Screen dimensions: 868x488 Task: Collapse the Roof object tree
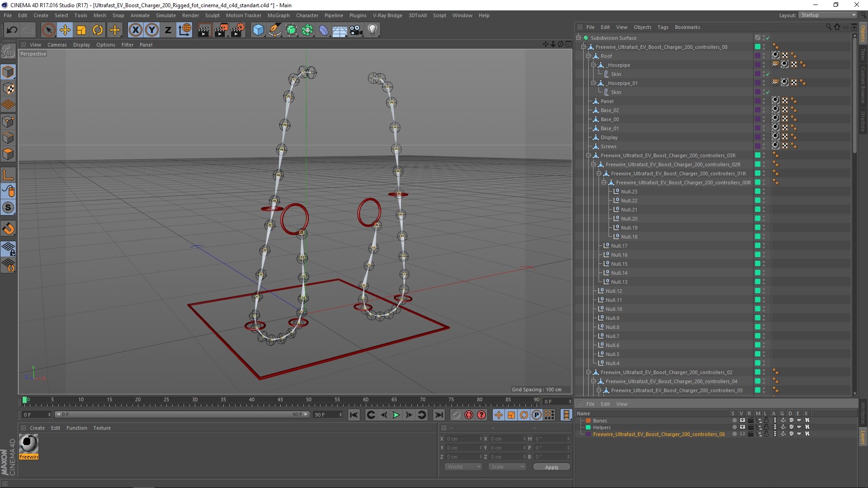[589, 56]
